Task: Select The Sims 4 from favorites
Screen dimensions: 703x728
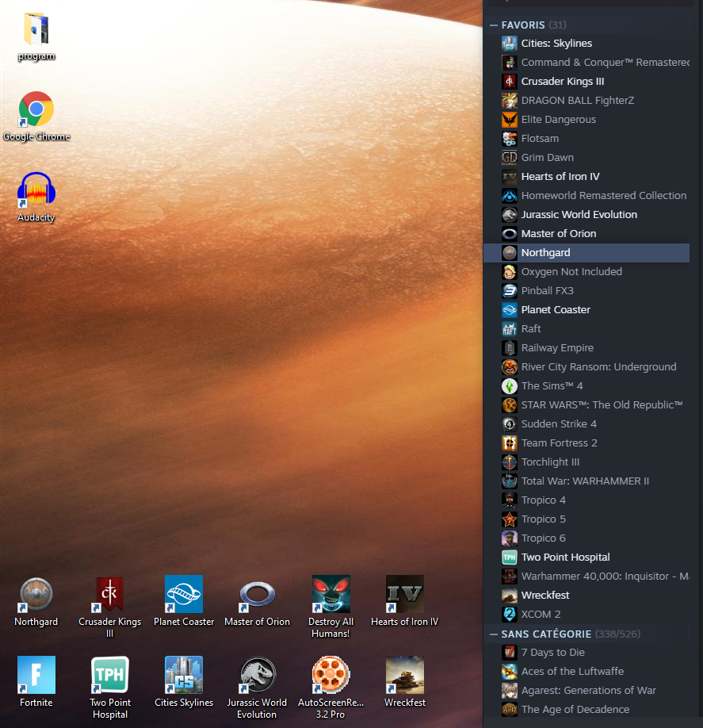Action: [x=552, y=386]
